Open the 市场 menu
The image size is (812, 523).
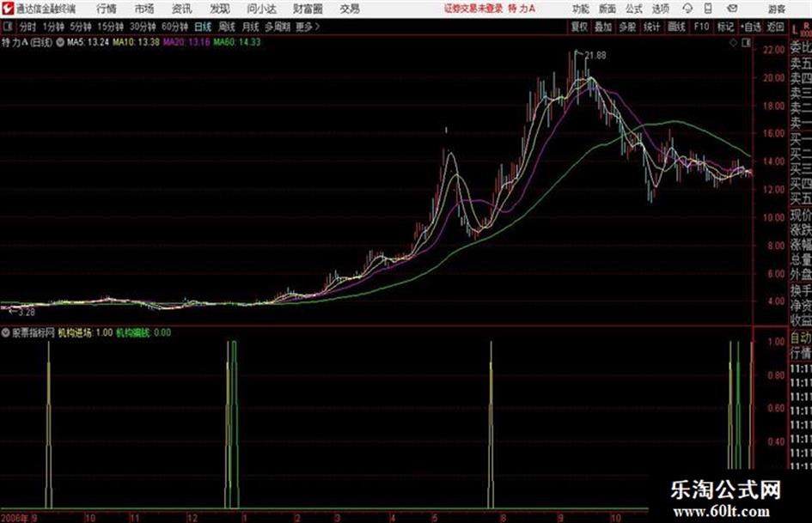(144, 9)
